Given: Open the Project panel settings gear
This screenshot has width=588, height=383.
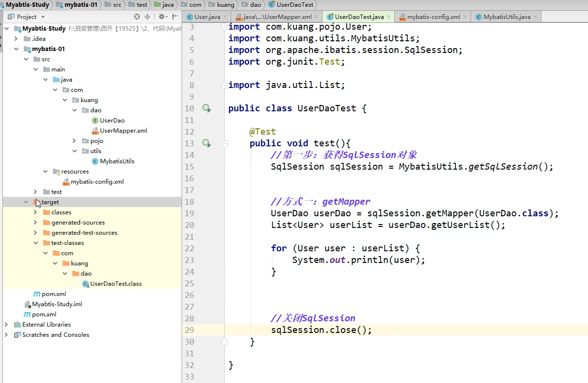Looking at the screenshot, I should click(x=162, y=17).
